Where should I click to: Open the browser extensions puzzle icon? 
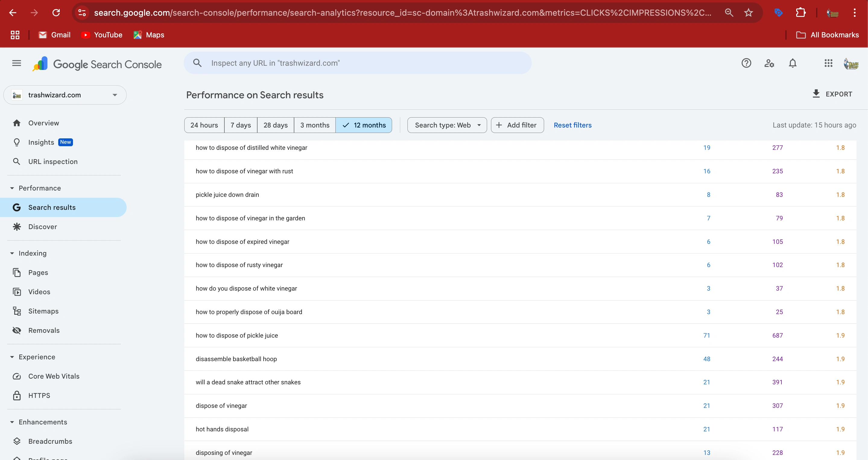tap(801, 13)
